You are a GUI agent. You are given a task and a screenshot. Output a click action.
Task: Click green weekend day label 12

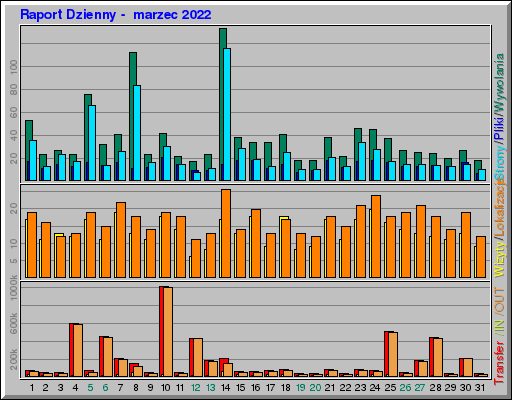pos(196,388)
